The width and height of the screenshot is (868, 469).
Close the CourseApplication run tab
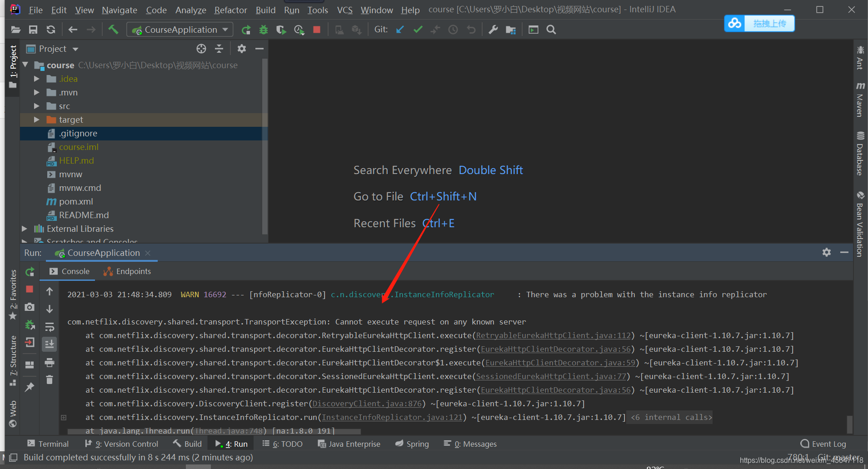click(148, 253)
